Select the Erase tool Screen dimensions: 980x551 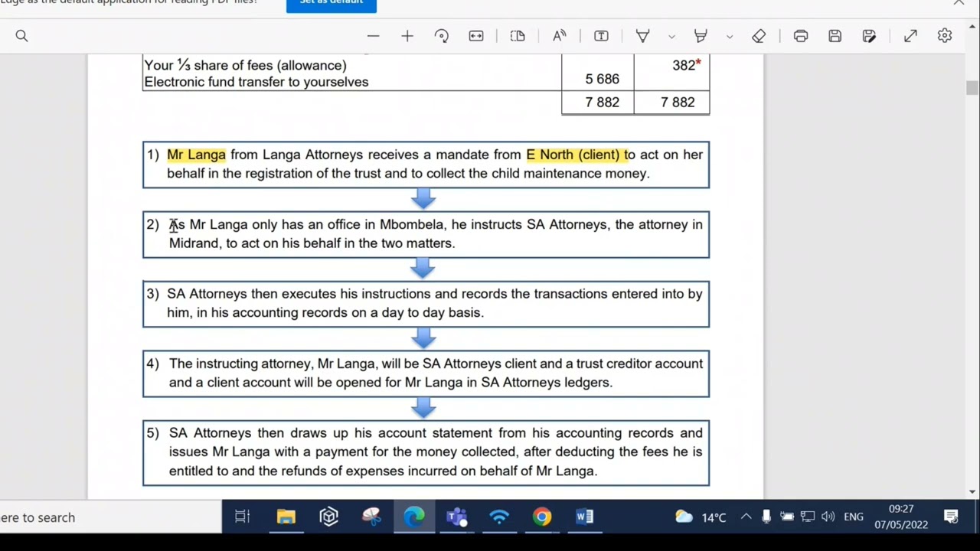(759, 36)
